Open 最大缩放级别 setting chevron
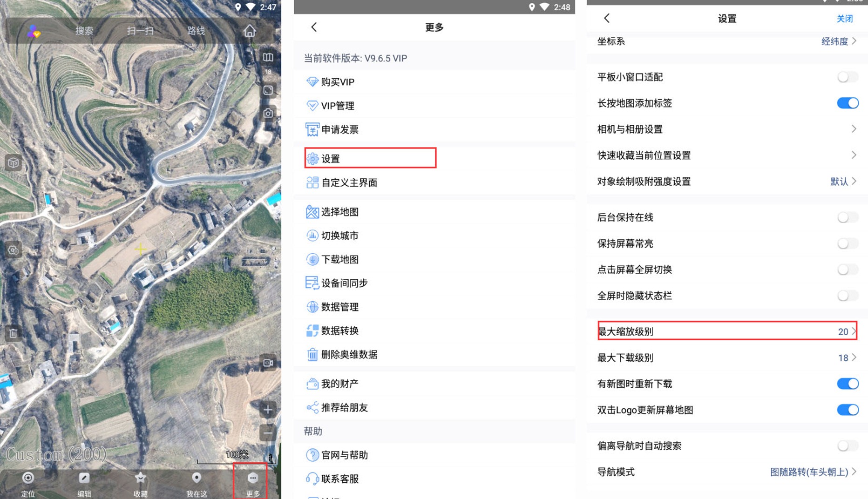Screen dimensions: 868x499 coord(854,331)
